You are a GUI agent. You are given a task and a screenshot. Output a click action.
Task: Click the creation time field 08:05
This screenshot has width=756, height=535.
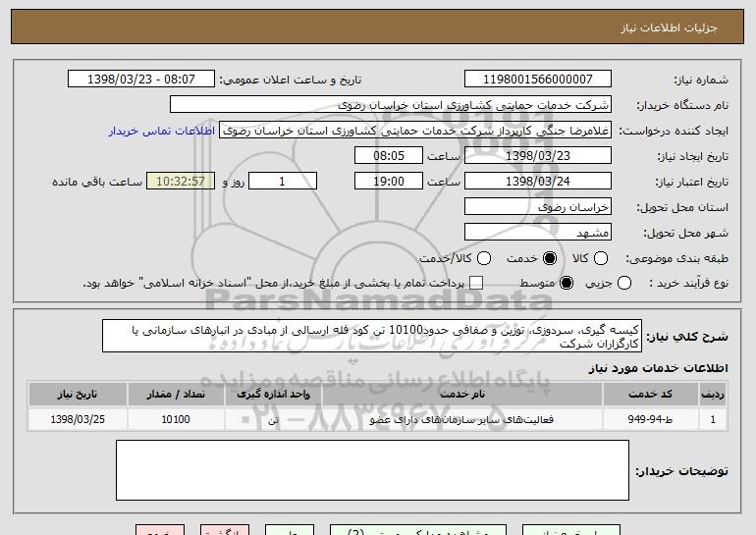(389, 155)
